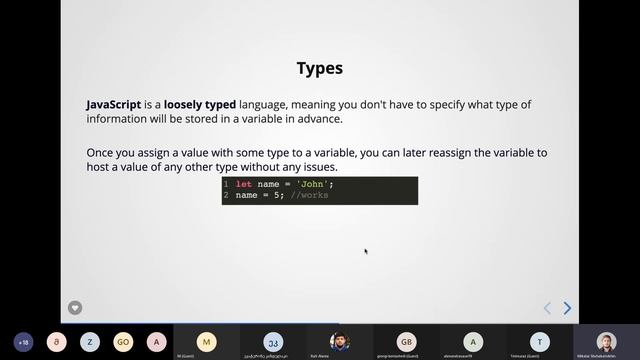Screen dimensions: 640x360
Task: Select the presenter's photo tile at far right
Action: [x=607, y=342]
